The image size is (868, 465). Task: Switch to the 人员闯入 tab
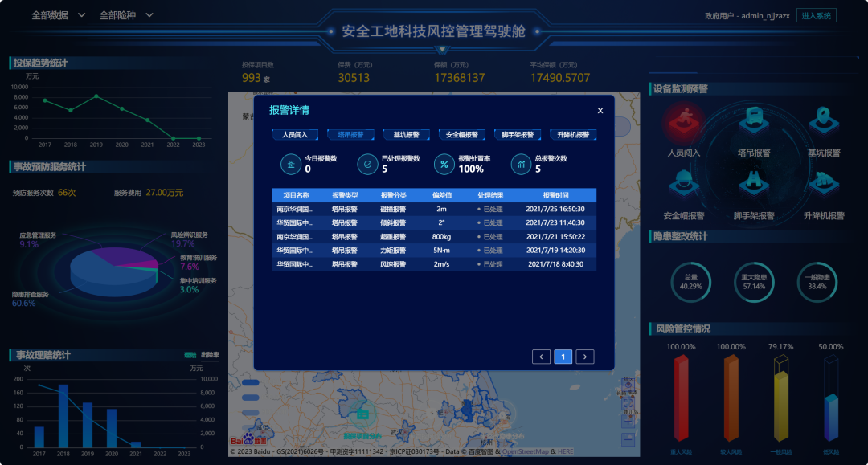click(295, 134)
